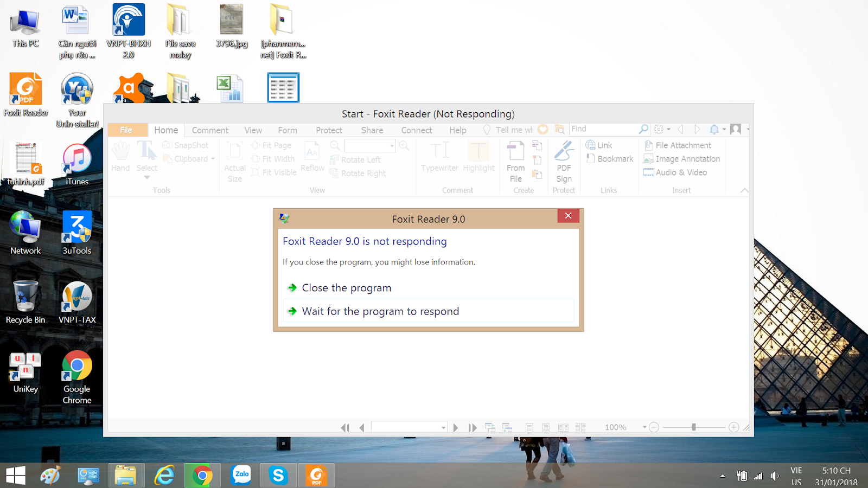This screenshot has height=488, width=868.
Task: Open the page number dropdown in status bar
Action: pyautogui.click(x=443, y=427)
